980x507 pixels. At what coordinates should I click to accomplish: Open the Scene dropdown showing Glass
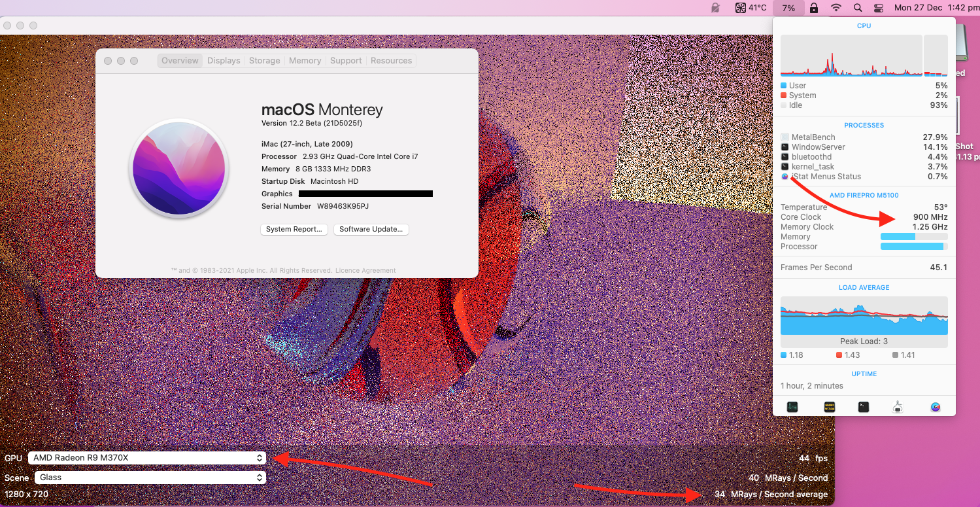[x=150, y=478]
